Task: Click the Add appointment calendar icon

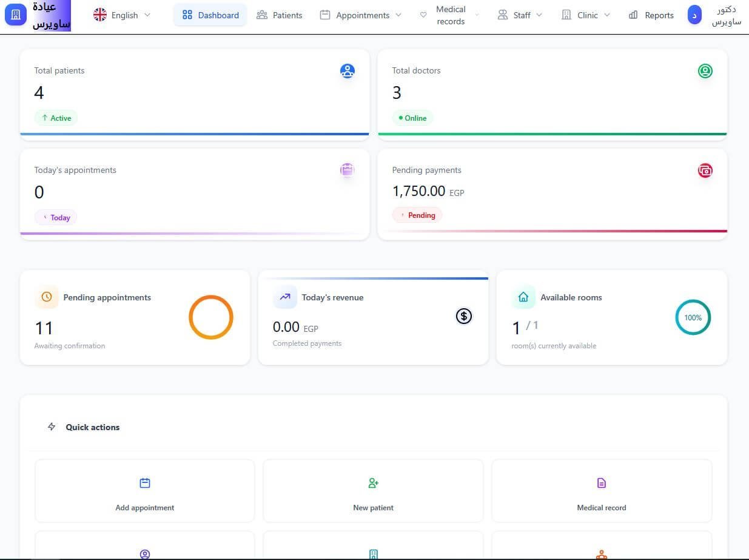Action: (145, 483)
